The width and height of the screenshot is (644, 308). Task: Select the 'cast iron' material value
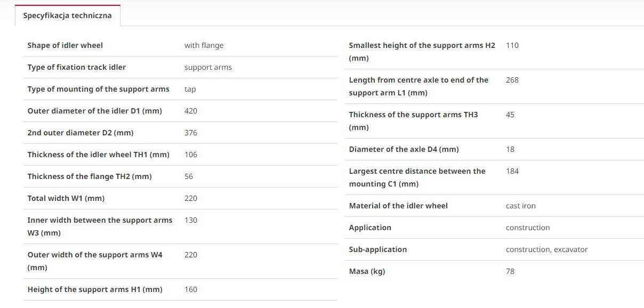click(x=520, y=206)
